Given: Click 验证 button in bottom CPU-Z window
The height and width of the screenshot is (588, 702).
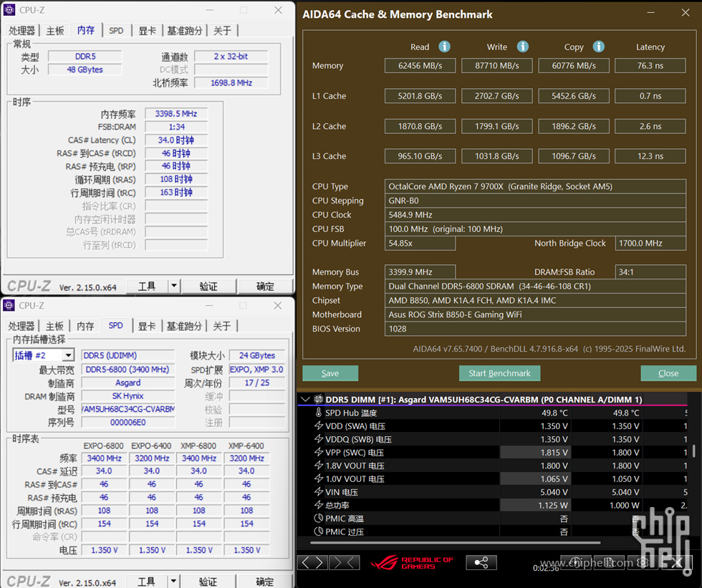Looking at the screenshot, I should (x=208, y=582).
